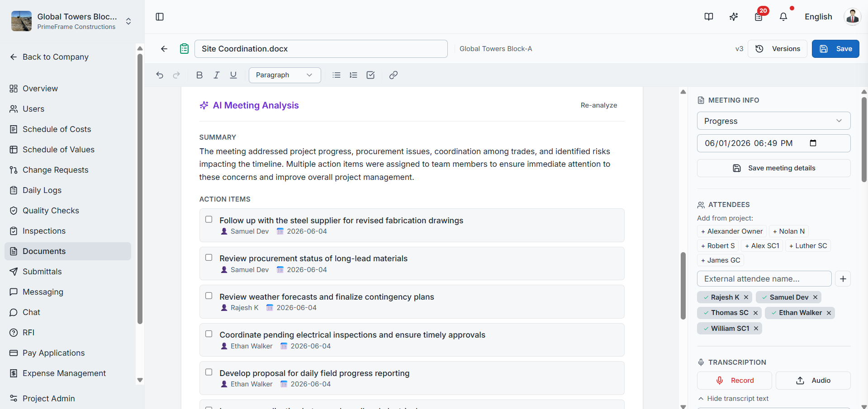868x409 pixels.
Task: Open tasks clipboard with 20 badge
Action: [x=759, y=17]
